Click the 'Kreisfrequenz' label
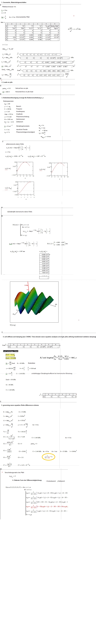 pyautogui.click(x=21, y=112)
